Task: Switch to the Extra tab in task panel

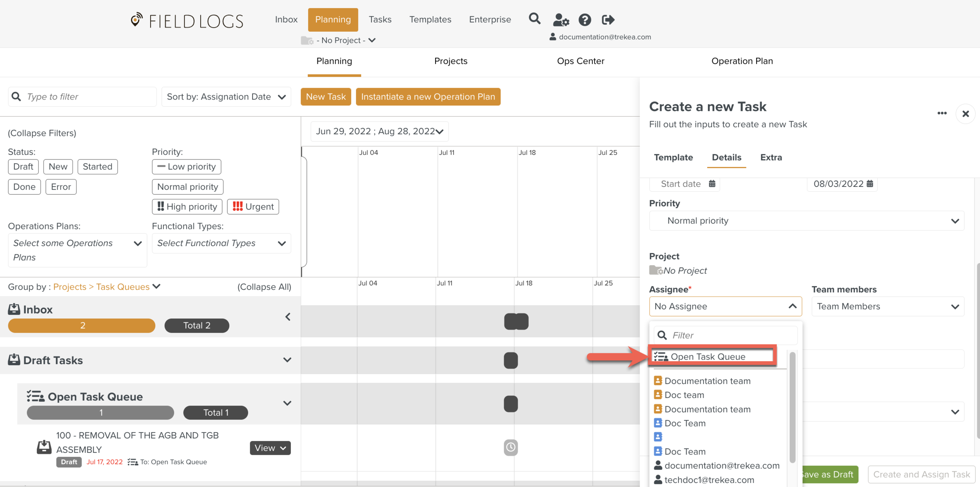Action: (771, 158)
